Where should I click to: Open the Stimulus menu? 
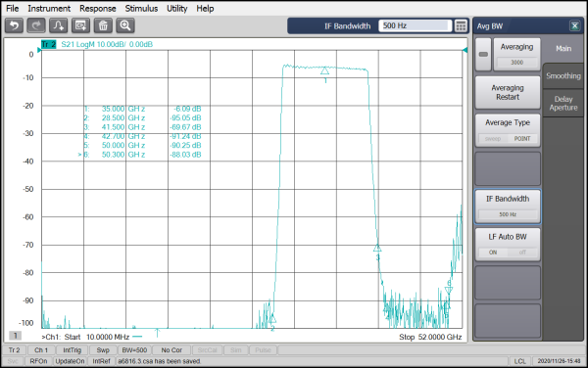(x=141, y=8)
